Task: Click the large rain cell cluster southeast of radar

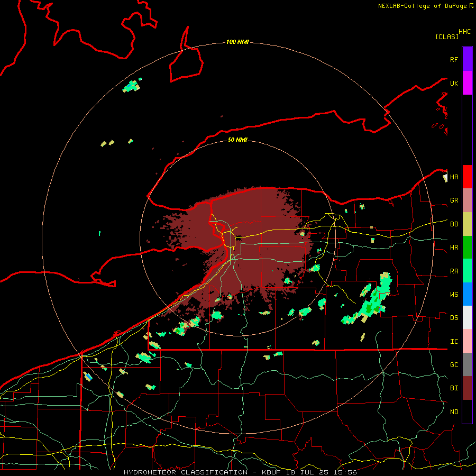Action: point(368,299)
